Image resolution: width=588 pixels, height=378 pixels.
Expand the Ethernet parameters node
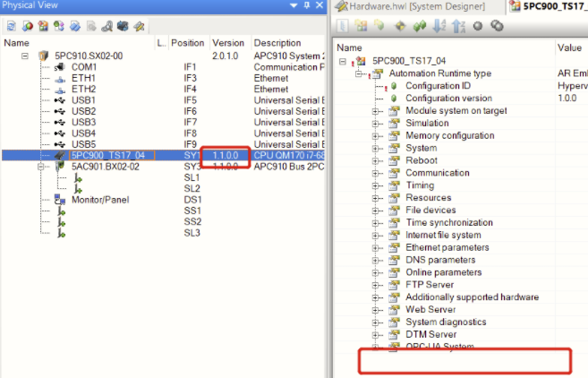[375, 248]
